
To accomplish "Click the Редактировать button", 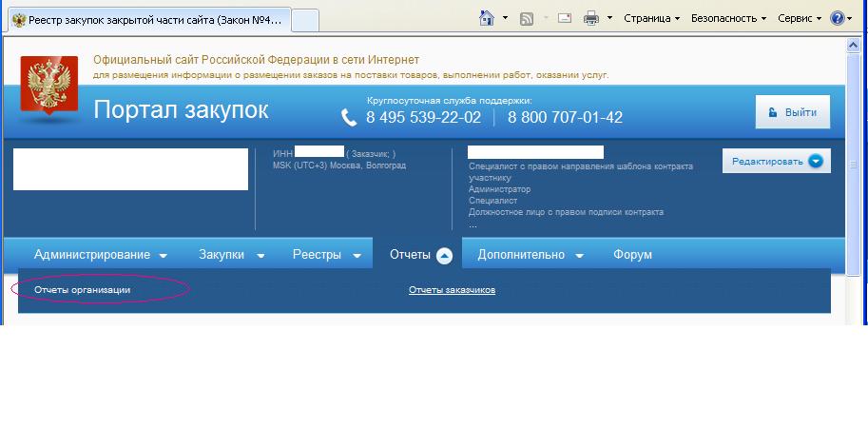I will (776, 162).
